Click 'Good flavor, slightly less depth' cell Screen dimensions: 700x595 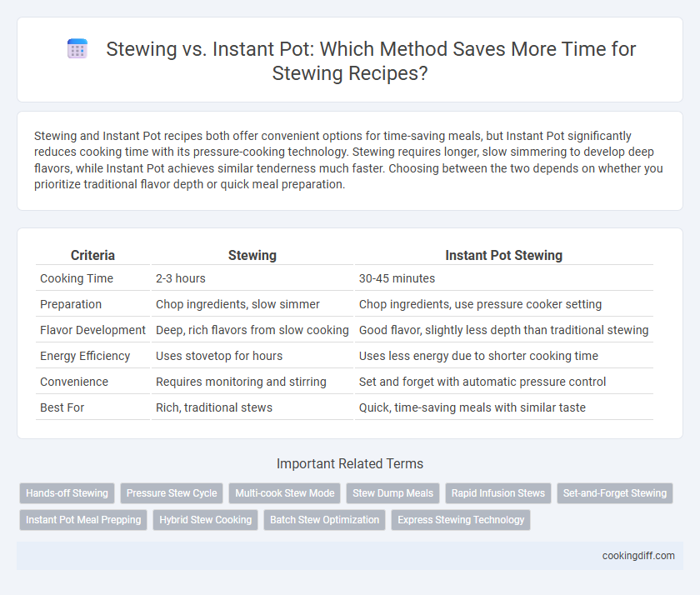[x=503, y=330]
